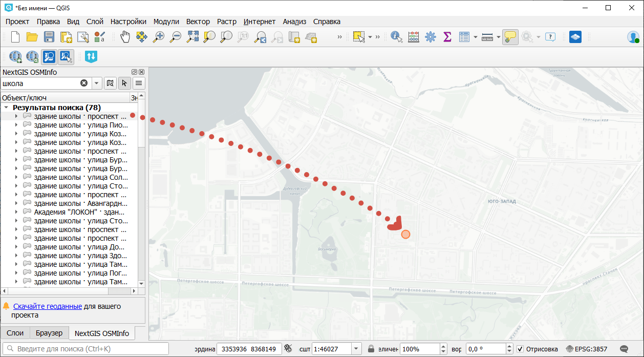Clear the 'школа' search text

[84, 83]
